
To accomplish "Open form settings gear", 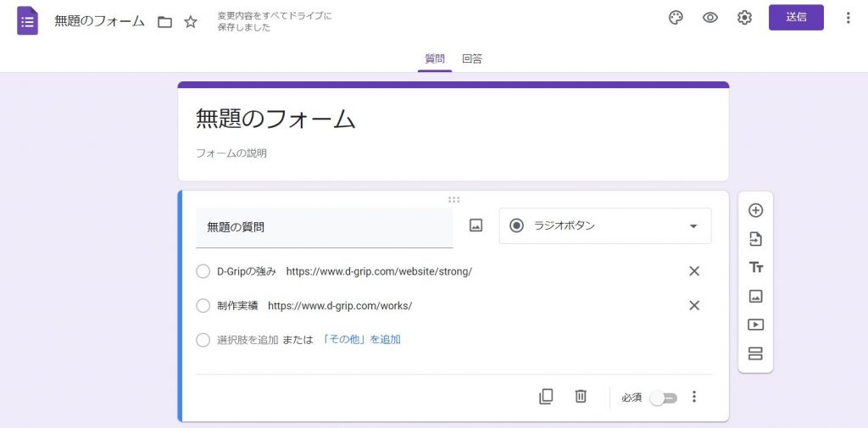I will 744,18.
